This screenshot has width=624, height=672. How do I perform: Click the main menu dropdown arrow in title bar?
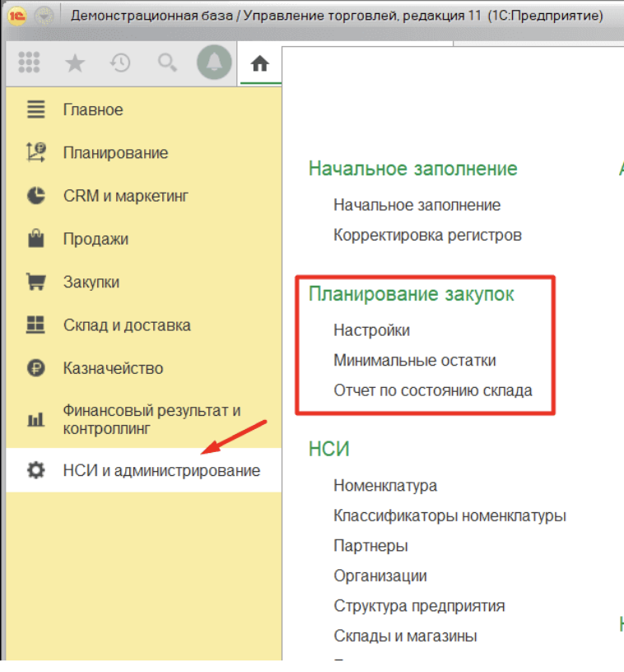tap(44, 16)
